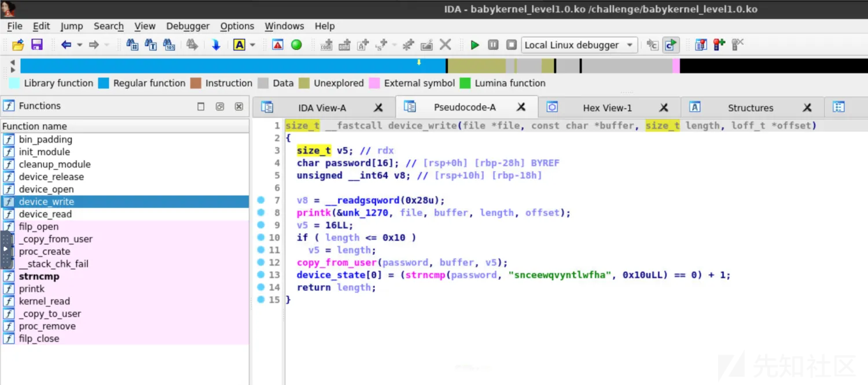Expand the dropdown beside the yellow A icon
Screen dimensions: 868x385
(253, 45)
